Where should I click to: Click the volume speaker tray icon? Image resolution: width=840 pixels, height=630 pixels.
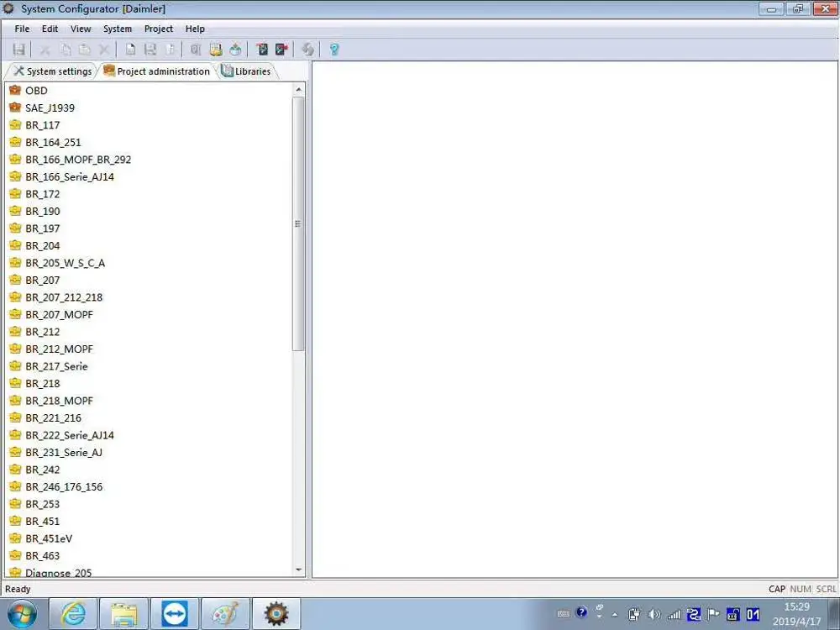pos(654,615)
